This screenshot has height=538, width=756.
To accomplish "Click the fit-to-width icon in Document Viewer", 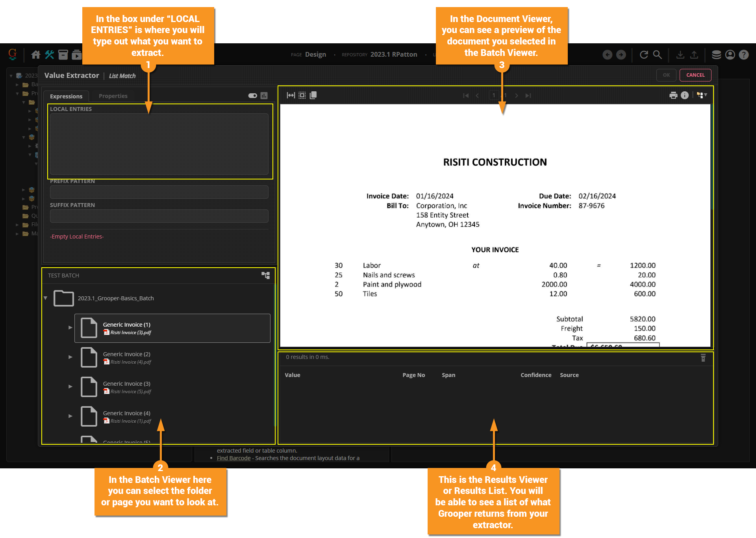I will pyautogui.click(x=291, y=95).
